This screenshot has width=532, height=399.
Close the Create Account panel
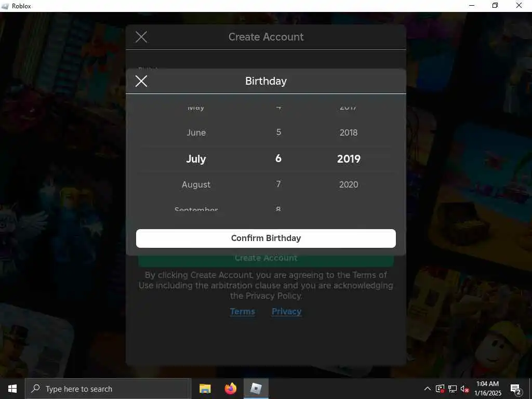(141, 37)
